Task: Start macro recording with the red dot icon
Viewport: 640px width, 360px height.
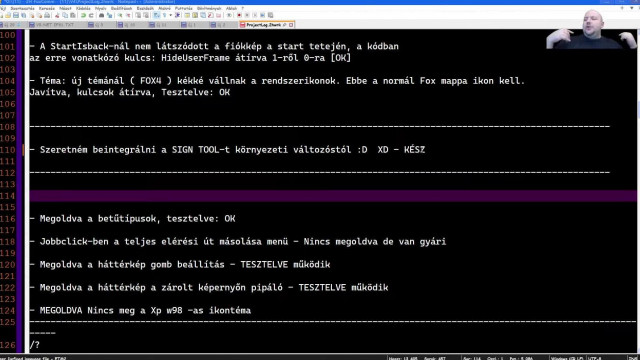Action: [239, 16]
